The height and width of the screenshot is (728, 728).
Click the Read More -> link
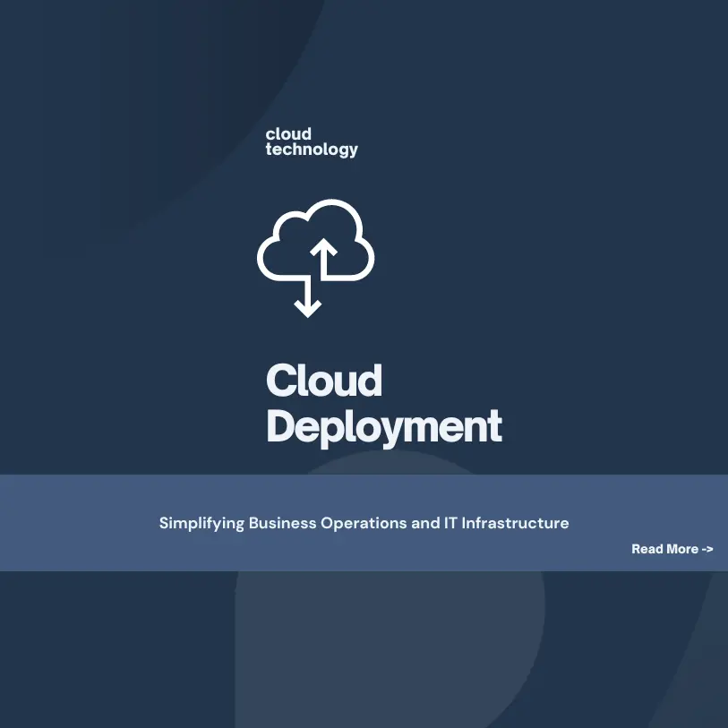click(672, 549)
